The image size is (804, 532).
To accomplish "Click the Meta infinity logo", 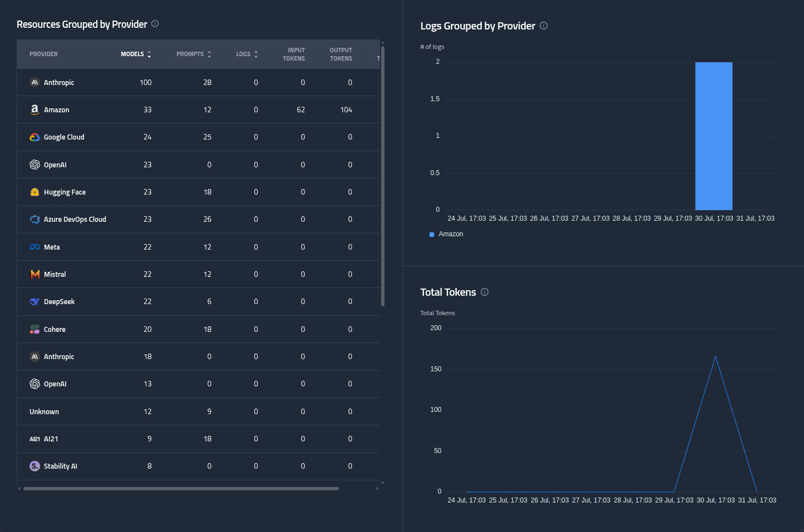I will pyautogui.click(x=34, y=247).
